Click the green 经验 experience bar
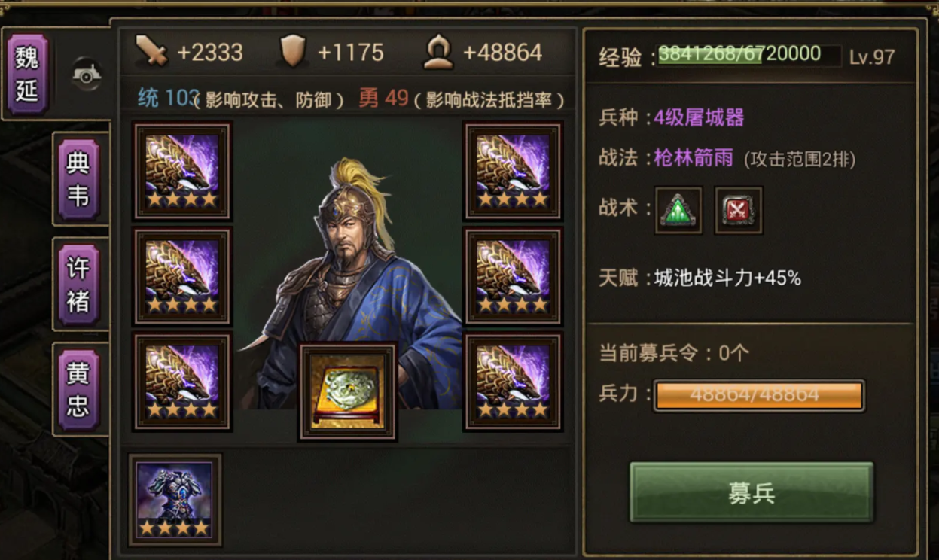This screenshot has height=560, width=939. (750, 55)
